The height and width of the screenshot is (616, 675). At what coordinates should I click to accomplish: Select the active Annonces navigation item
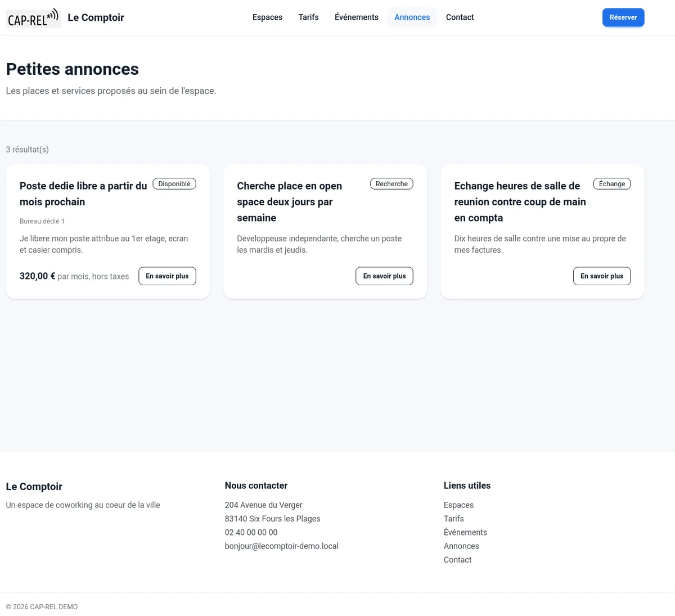[x=412, y=17]
